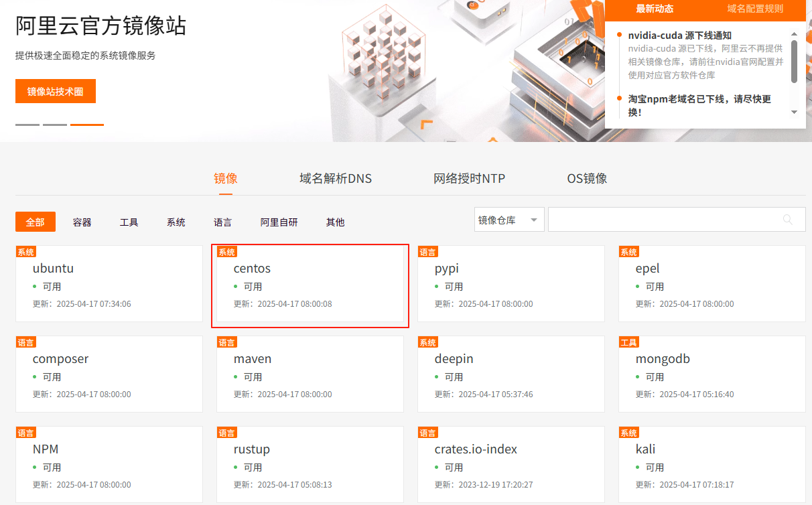812x505 pixels.
Task: Click the 语言 tag on rustup card
Action: (227, 433)
